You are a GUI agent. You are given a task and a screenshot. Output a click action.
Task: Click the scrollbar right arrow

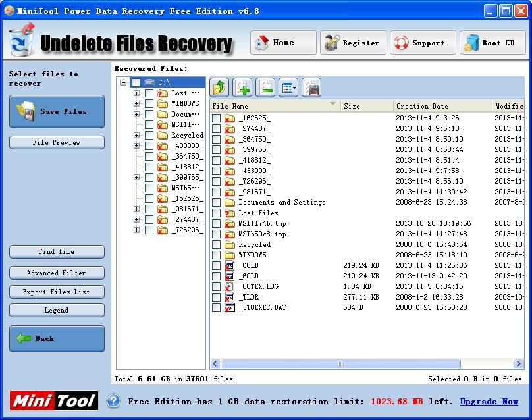click(x=518, y=363)
